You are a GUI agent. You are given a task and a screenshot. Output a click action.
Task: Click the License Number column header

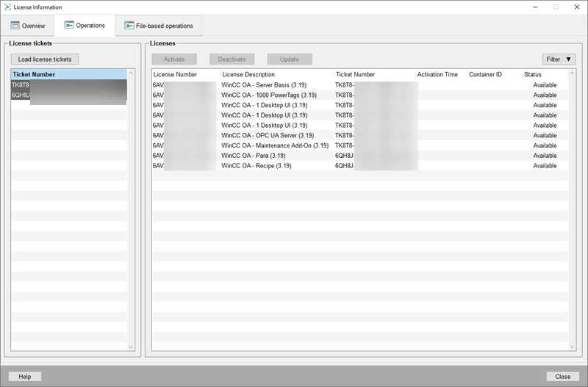(186, 74)
